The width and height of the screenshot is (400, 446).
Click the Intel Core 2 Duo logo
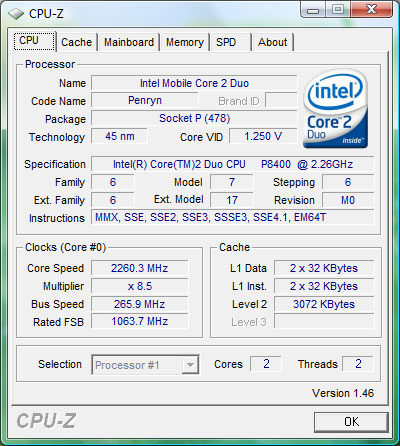pos(335,108)
